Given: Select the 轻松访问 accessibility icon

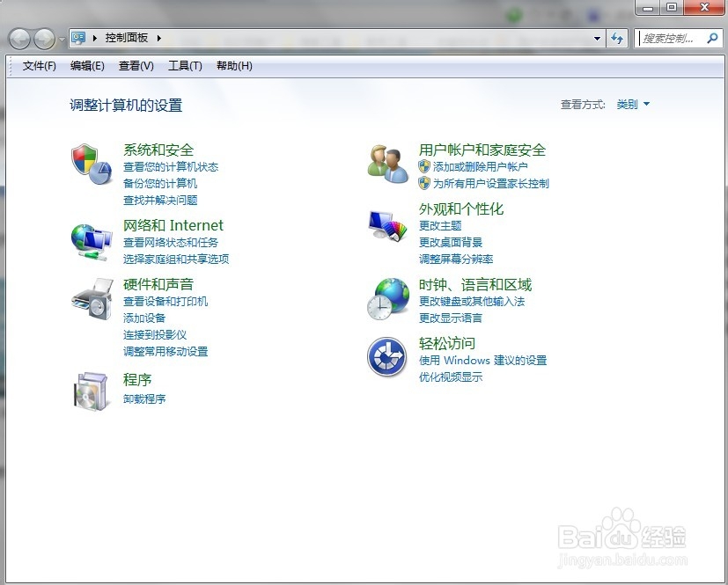Looking at the screenshot, I should coord(385,356).
